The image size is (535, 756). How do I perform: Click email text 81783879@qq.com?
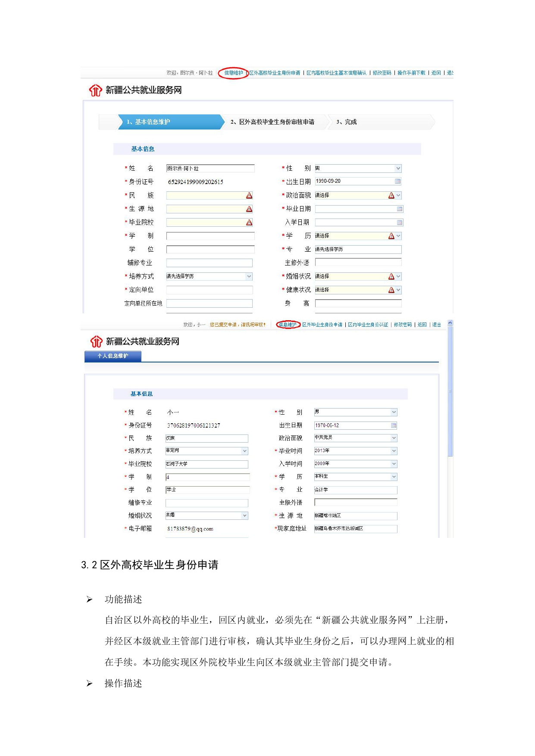pos(190,529)
